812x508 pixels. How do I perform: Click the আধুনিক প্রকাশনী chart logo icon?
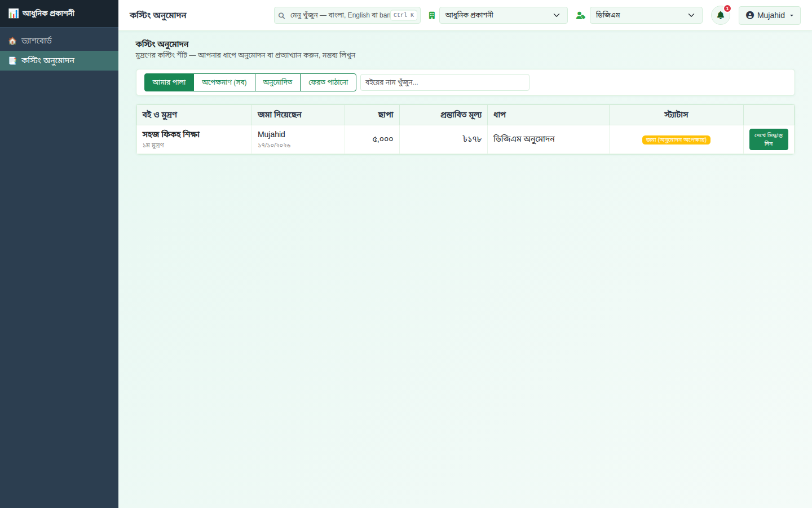14,13
